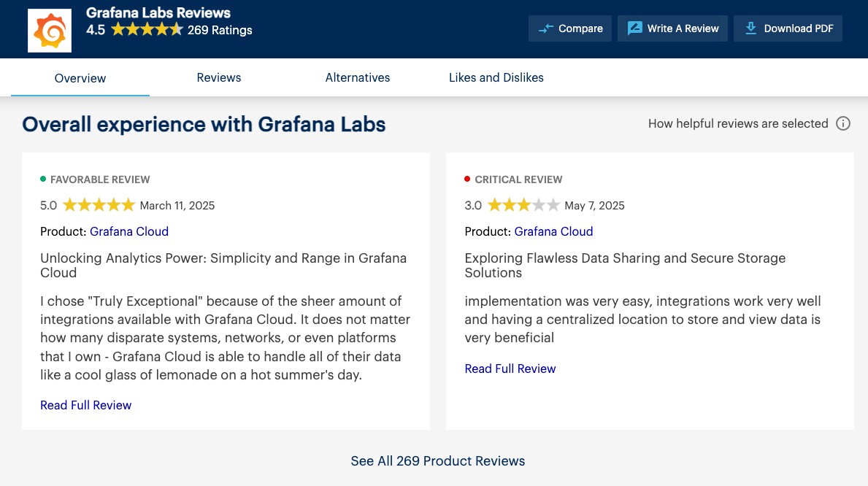Click the info icon for review selection

click(843, 123)
